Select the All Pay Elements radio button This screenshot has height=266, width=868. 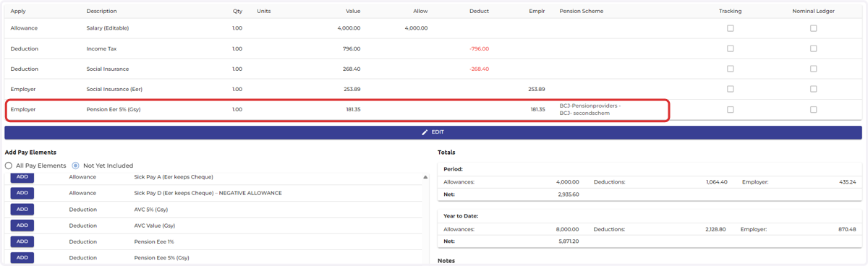tap(9, 166)
